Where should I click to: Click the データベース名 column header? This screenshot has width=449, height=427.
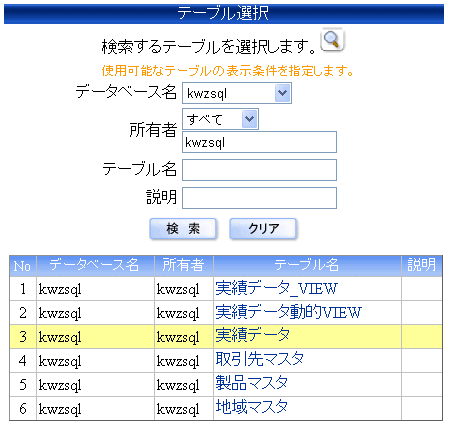(x=95, y=266)
